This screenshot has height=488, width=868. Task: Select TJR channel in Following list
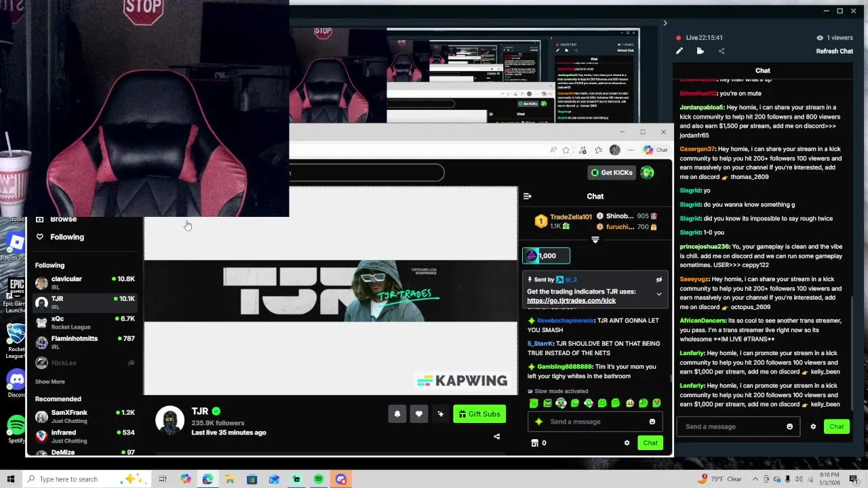pos(85,302)
